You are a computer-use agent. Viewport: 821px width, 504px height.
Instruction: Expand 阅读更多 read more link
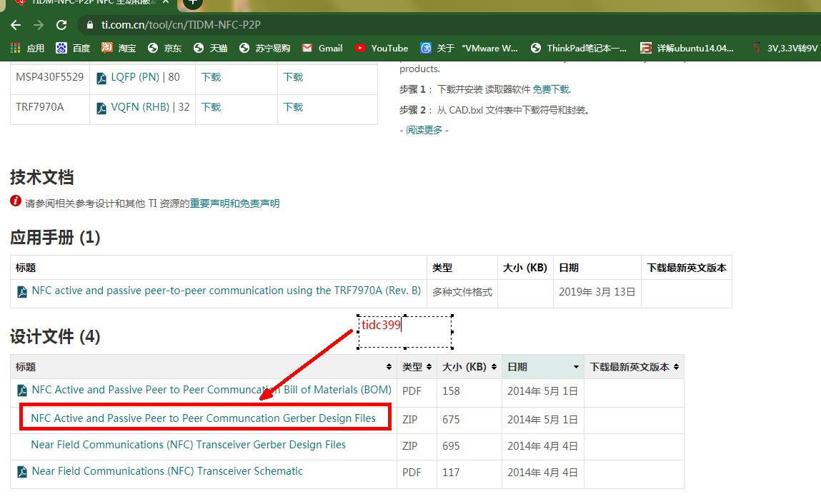[424, 130]
